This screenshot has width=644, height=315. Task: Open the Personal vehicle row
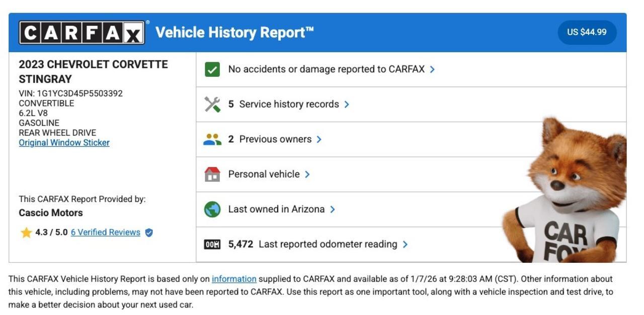[264, 174]
